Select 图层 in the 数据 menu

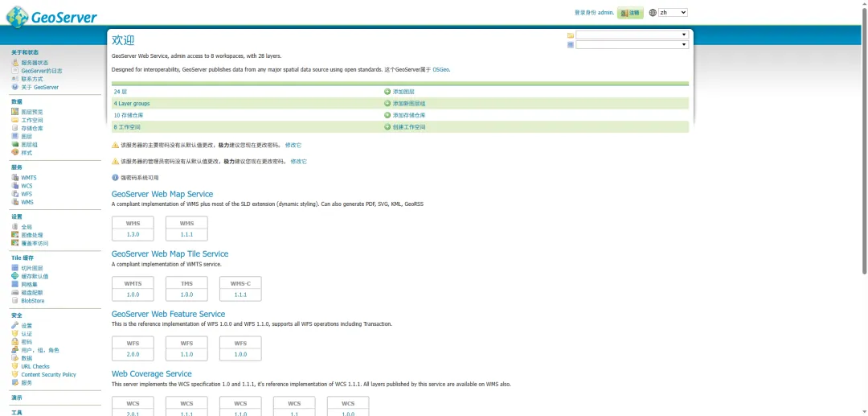[27, 136]
